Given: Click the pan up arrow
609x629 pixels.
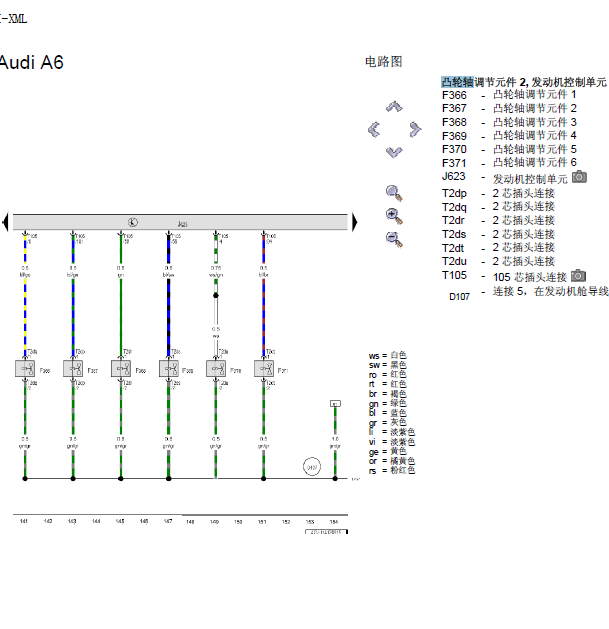Looking at the screenshot, I should pyautogui.click(x=394, y=106).
